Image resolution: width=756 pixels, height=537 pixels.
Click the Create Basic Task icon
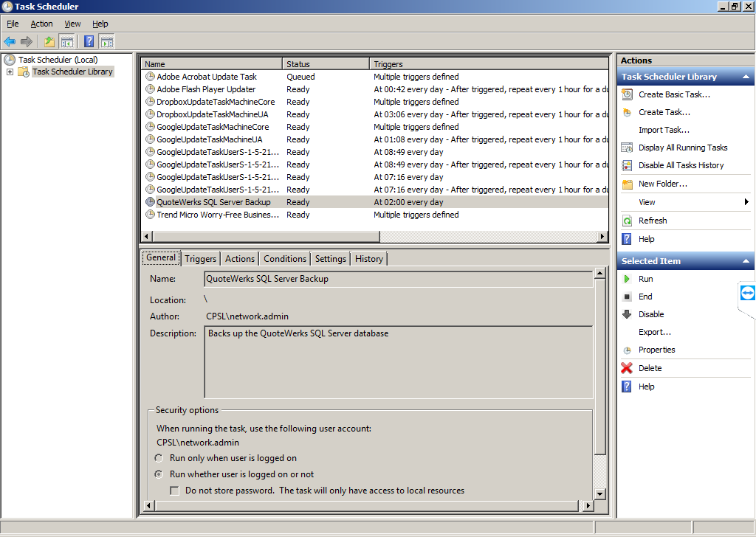pyautogui.click(x=628, y=94)
